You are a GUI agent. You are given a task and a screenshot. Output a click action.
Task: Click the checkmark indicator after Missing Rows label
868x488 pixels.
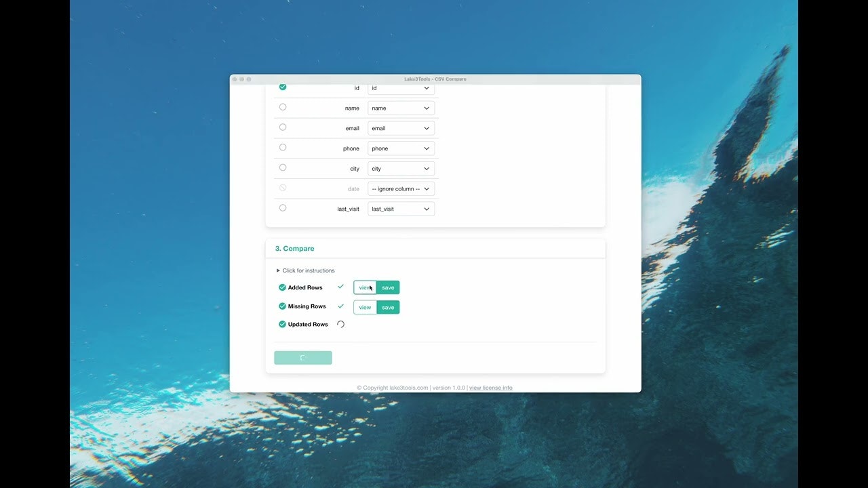[340, 306]
